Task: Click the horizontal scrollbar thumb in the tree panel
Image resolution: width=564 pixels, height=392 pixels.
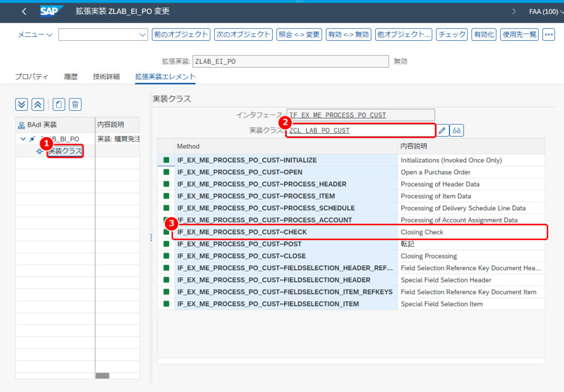Action: [102, 375]
